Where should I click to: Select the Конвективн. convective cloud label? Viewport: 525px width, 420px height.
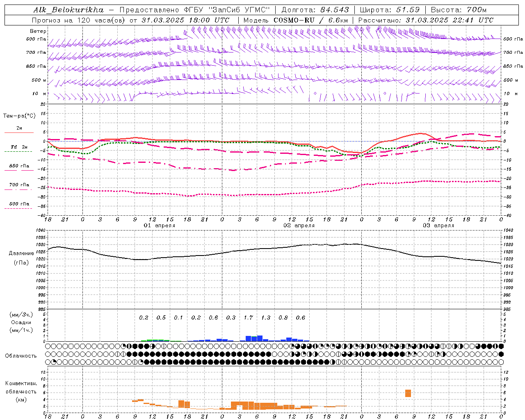tap(21, 383)
